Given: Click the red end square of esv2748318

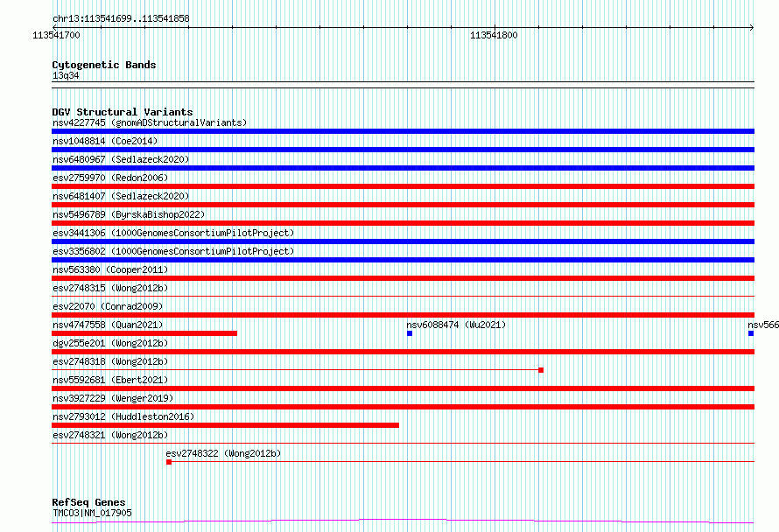Looking at the screenshot, I should coord(541,370).
